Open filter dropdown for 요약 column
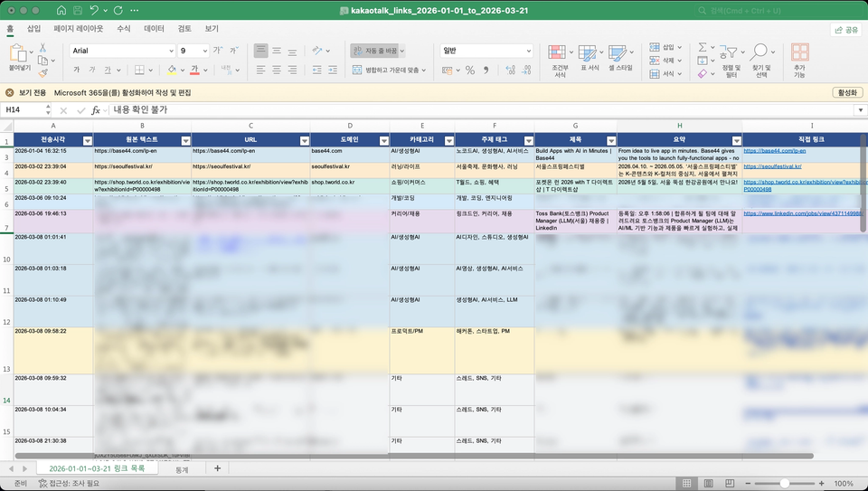The height and width of the screenshot is (491, 868). 736,140
